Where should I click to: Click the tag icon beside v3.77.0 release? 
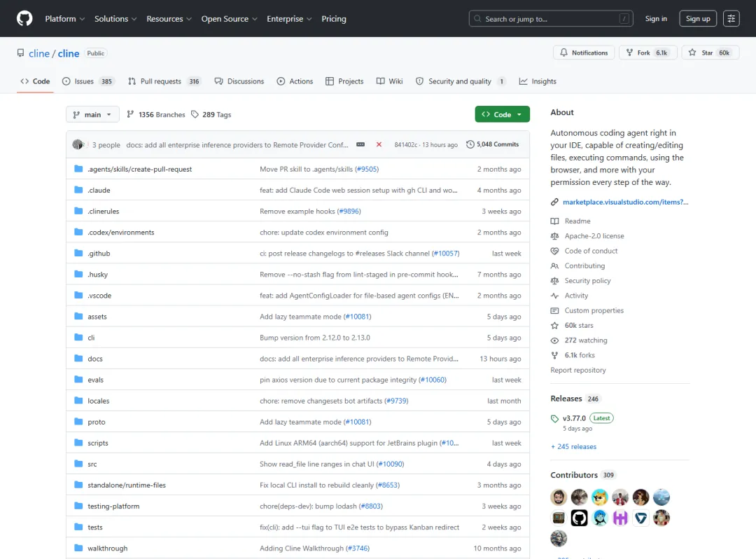(x=554, y=419)
